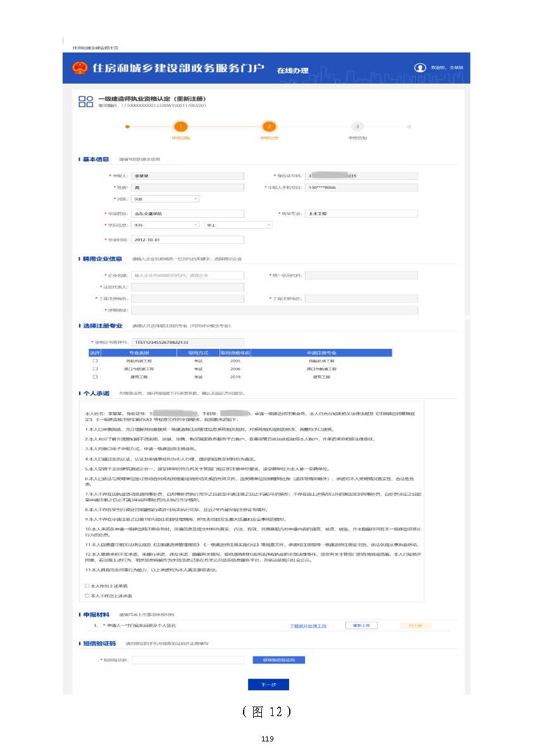534x756 pixels.
Task: Check 本人不作出上述承诺 option
Action: pyautogui.click(x=87, y=595)
